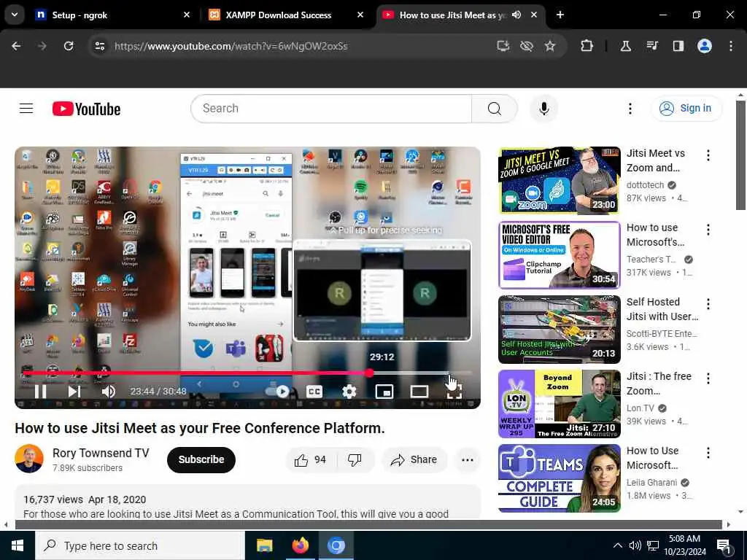Image resolution: width=747 pixels, height=560 pixels.
Task: Open options for How to use Microsoft's video
Action: (x=708, y=230)
